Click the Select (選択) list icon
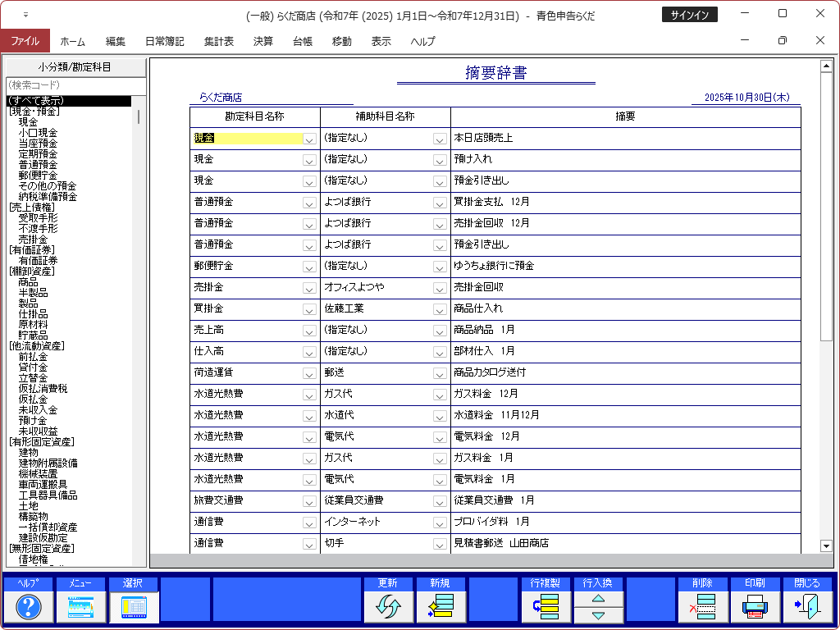 coord(133,606)
